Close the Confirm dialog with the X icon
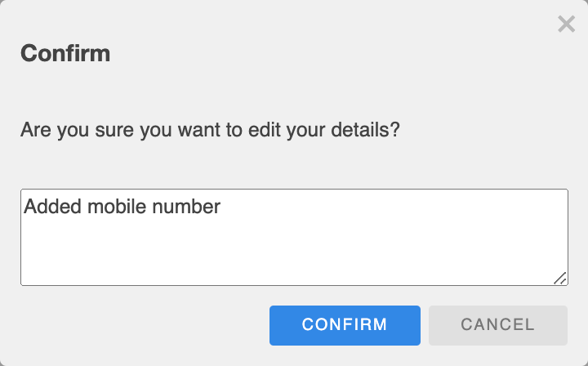 click(566, 25)
